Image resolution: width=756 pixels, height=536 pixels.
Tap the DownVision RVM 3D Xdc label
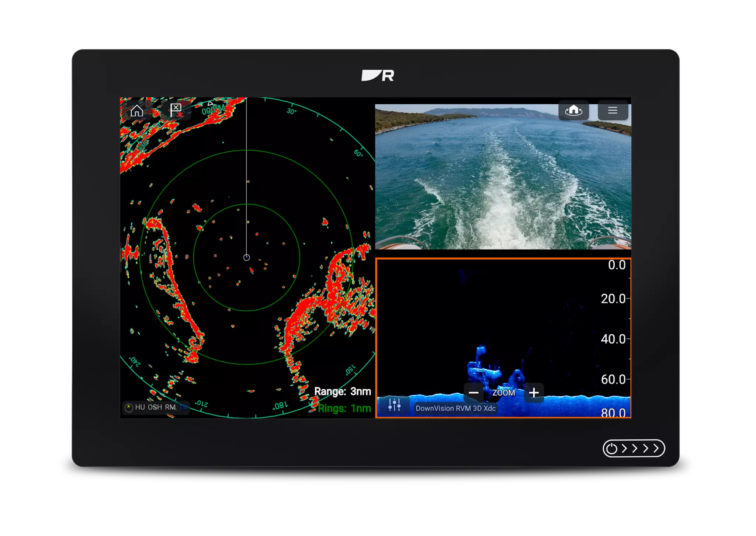point(456,408)
